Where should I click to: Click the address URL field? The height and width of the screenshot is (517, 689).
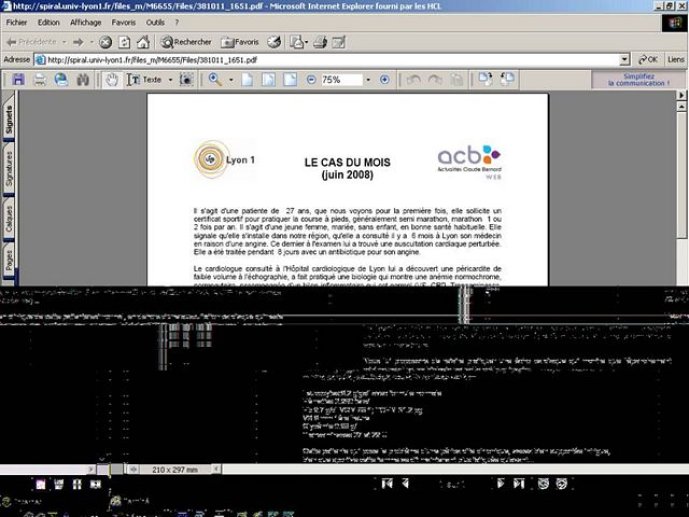pyautogui.click(x=327, y=60)
